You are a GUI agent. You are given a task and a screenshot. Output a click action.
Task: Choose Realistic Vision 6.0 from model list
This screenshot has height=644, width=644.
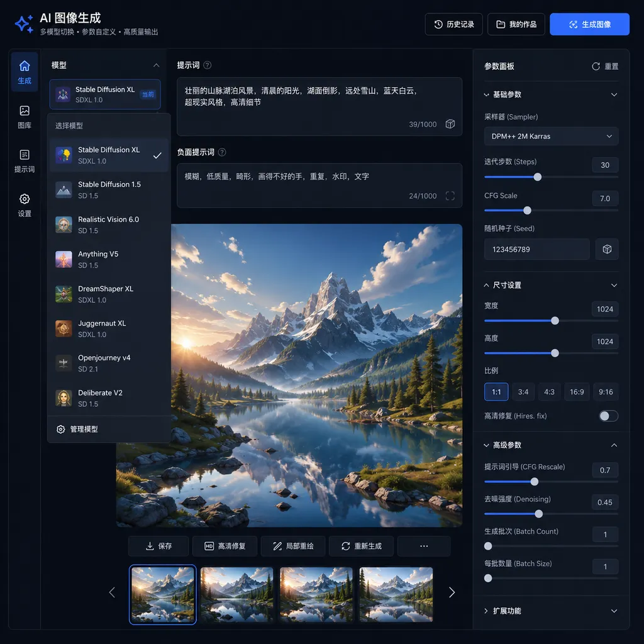pos(109,225)
